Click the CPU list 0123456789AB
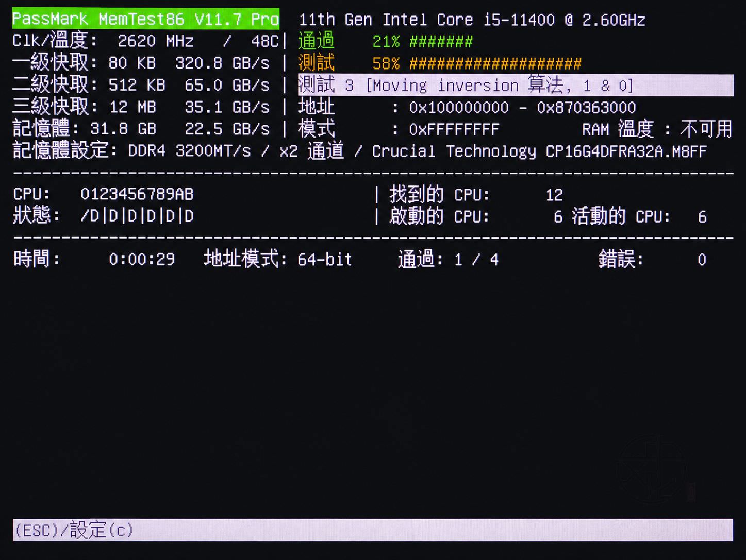The height and width of the screenshot is (560, 746). [x=137, y=194]
